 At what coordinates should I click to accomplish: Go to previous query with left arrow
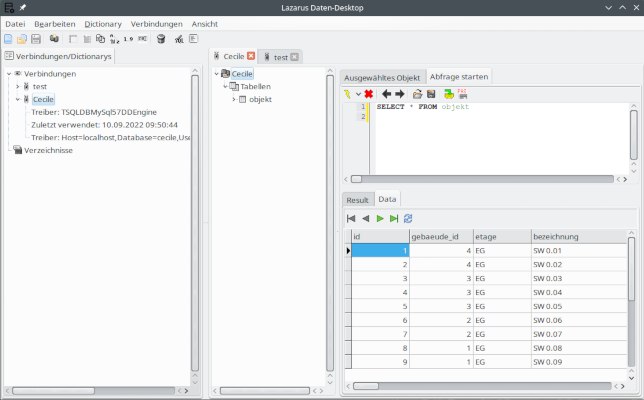pyautogui.click(x=386, y=94)
